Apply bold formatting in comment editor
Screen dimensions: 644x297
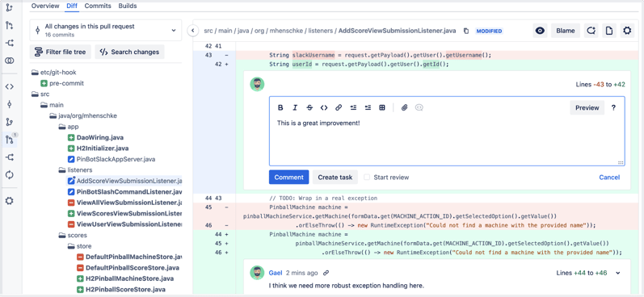coord(280,108)
